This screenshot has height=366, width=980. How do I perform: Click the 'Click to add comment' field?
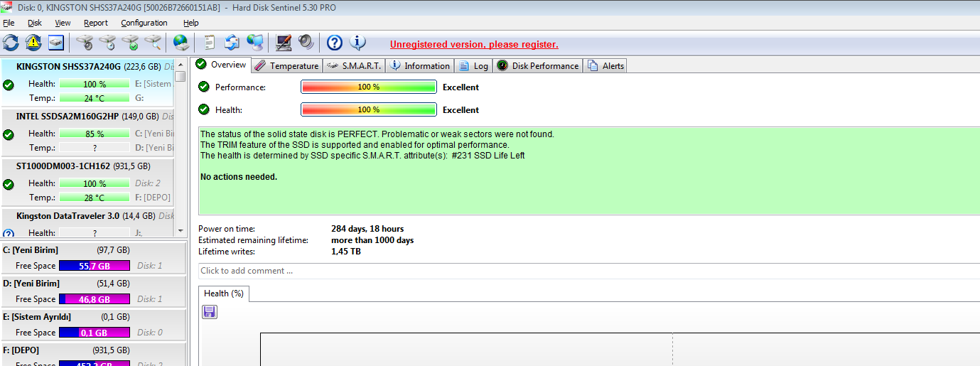pos(588,271)
